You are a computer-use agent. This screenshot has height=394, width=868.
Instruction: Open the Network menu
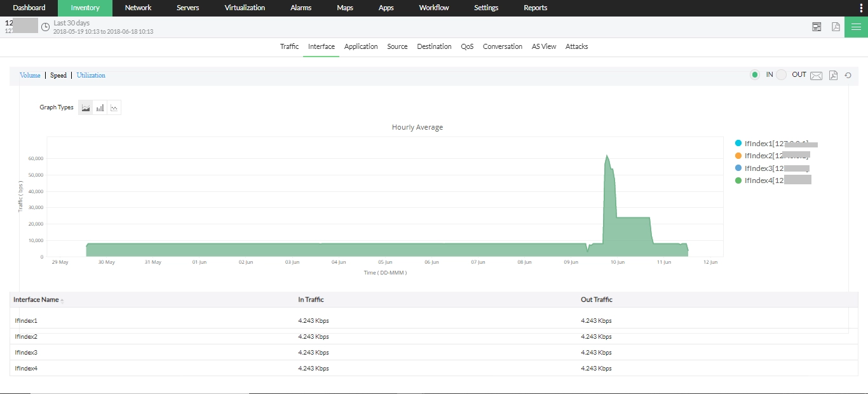coord(138,8)
